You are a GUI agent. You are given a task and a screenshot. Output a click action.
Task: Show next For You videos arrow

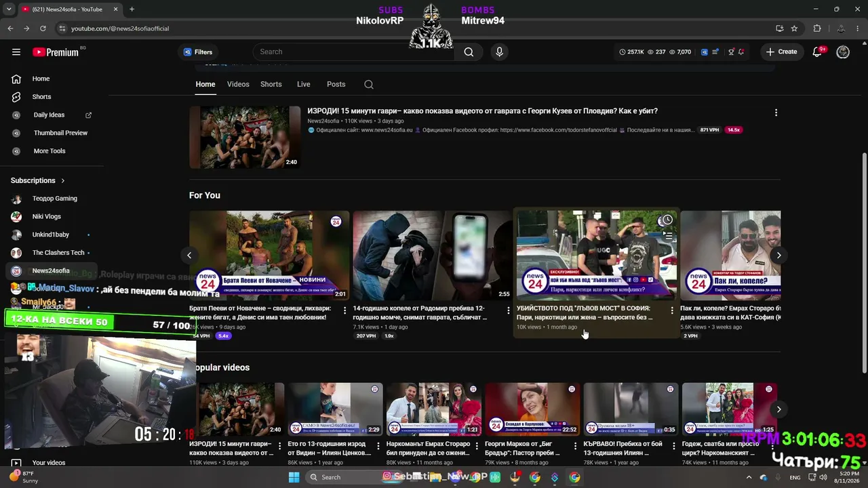point(778,256)
